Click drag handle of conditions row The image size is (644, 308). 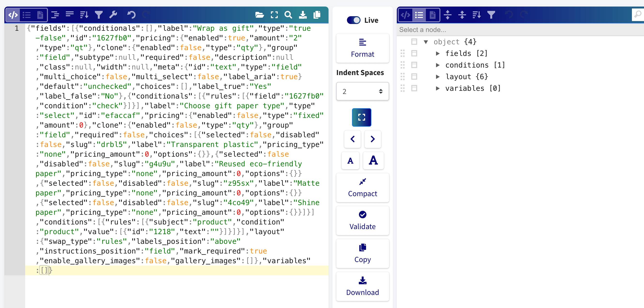coord(402,65)
